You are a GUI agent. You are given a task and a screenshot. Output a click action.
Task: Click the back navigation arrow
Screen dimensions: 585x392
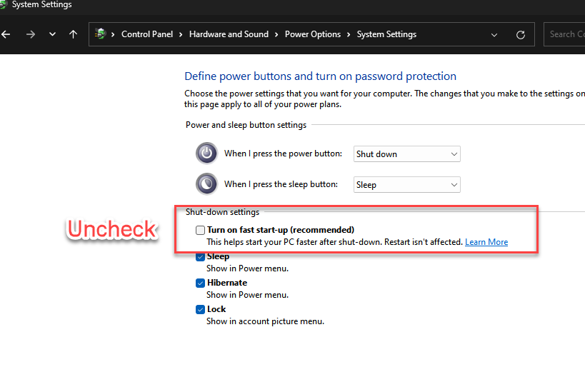coord(6,34)
